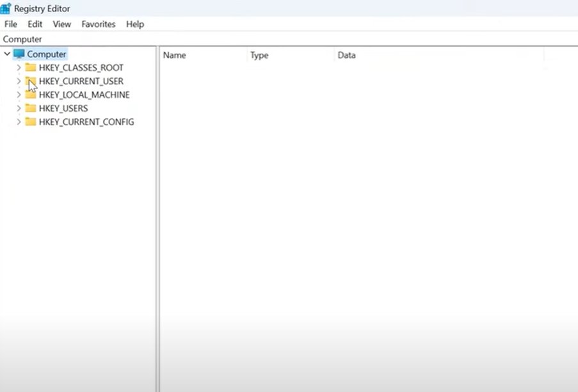Open the File menu
This screenshot has width=578, height=392.
pos(10,24)
